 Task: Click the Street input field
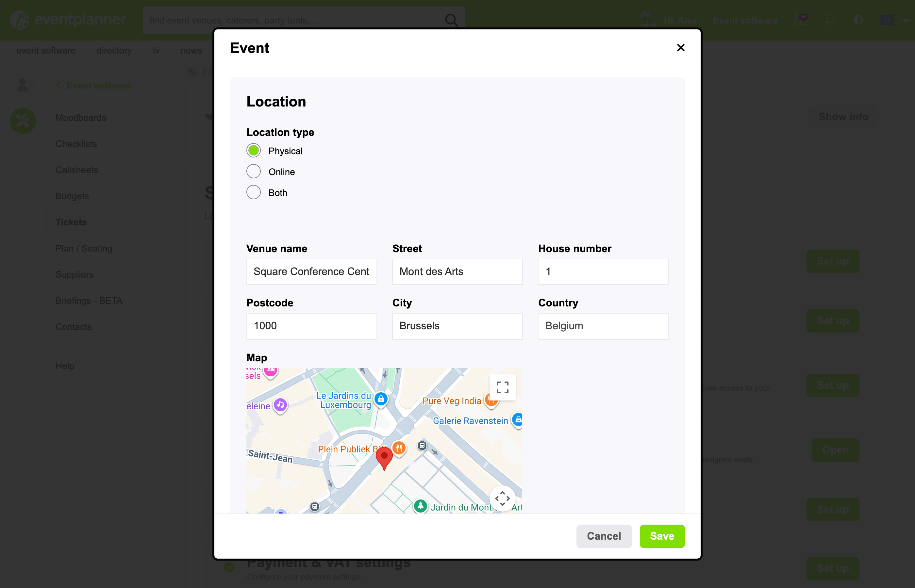(x=457, y=271)
